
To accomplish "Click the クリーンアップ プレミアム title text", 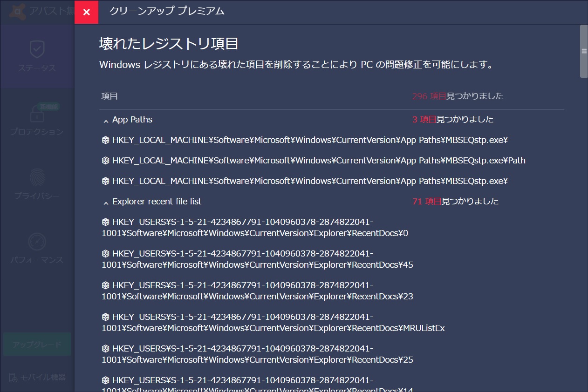I will [x=167, y=11].
